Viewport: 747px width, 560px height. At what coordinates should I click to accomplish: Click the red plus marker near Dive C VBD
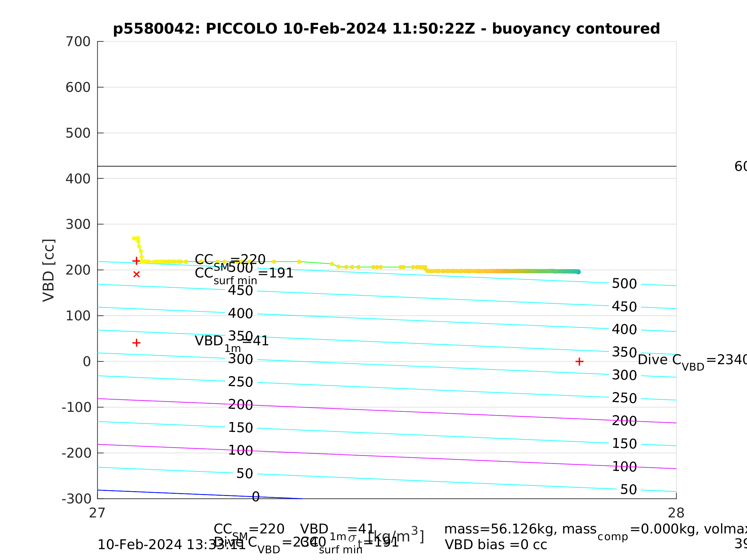[579, 362]
